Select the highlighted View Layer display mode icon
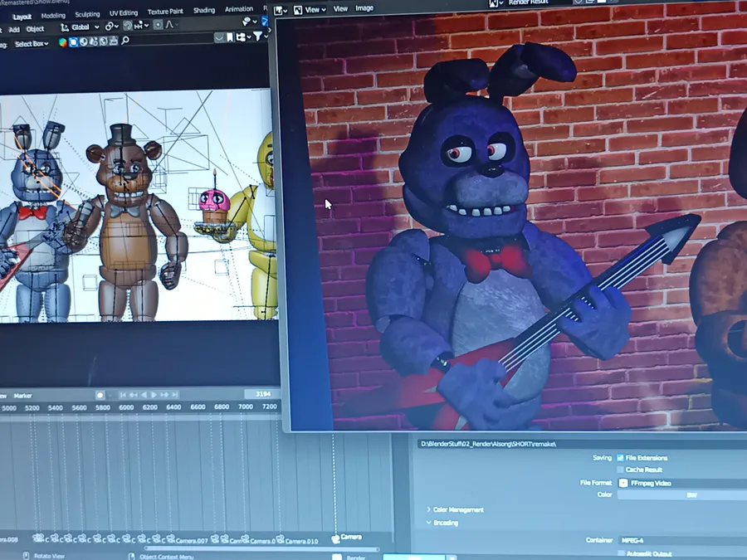The image size is (747, 560). click(73, 42)
